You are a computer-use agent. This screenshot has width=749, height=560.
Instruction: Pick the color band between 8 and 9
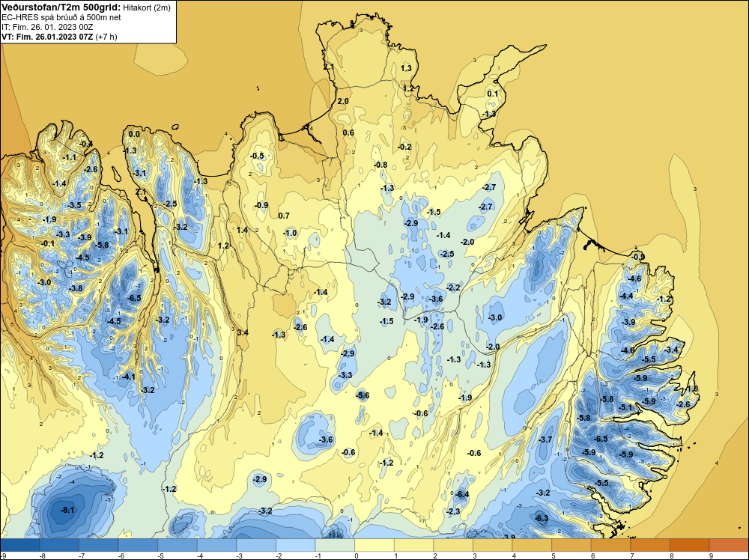click(690, 545)
